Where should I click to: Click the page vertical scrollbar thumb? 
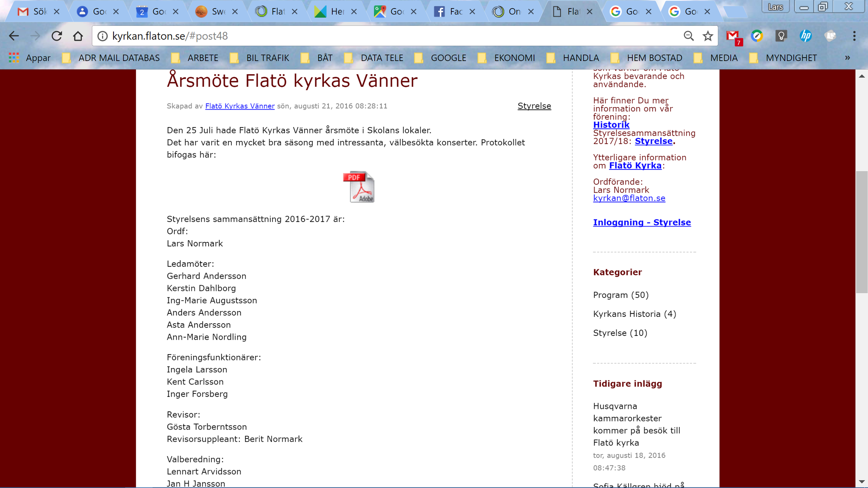click(862, 232)
